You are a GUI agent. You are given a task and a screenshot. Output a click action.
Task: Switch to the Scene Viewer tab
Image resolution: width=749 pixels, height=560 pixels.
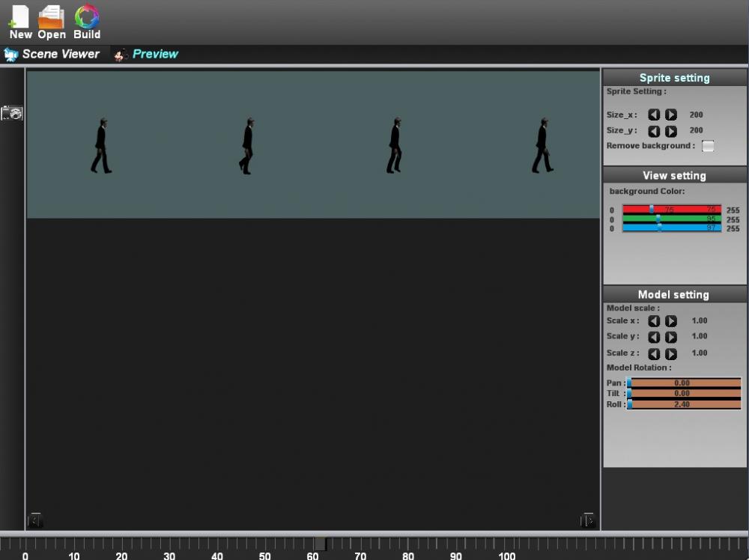52,54
